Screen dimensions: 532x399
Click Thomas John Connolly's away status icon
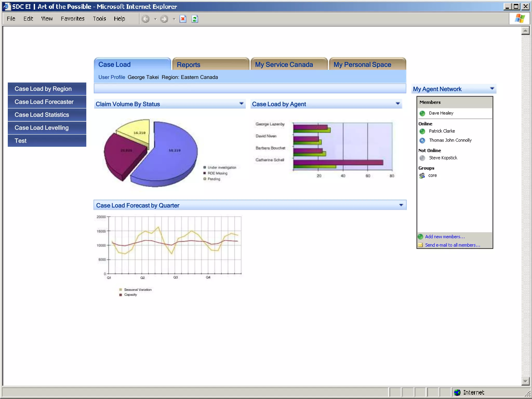pos(422,140)
